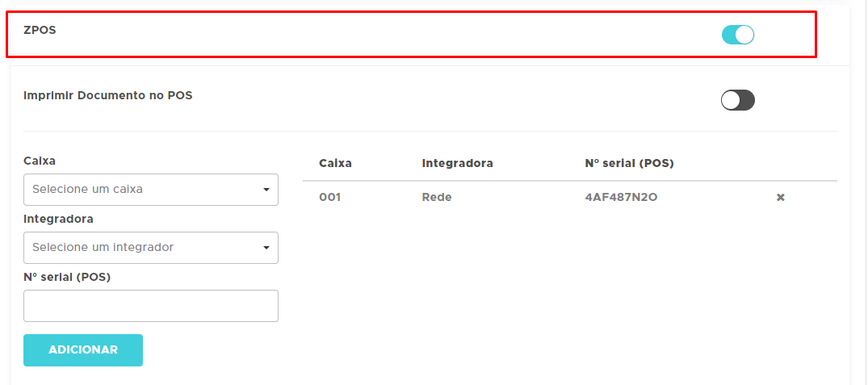The image size is (868, 385).
Task: Click the Integradora label above the dropdown
Action: [x=58, y=219]
